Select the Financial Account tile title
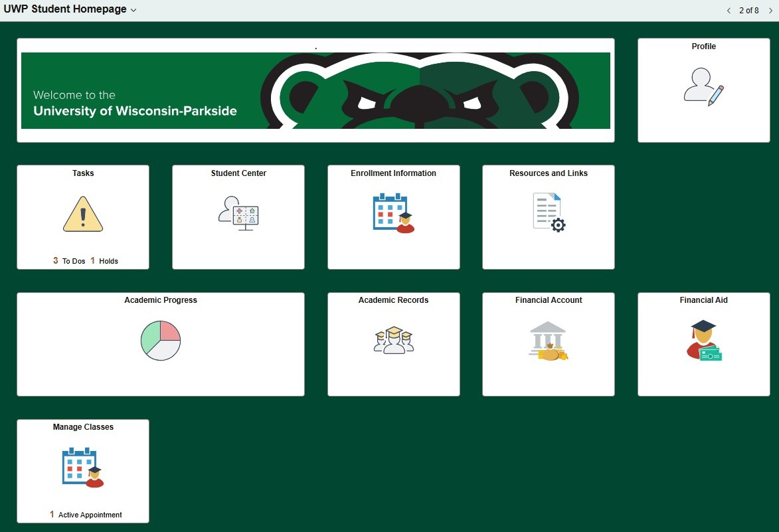The height and width of the screenshot is (532, 779). tap(549, 300)
